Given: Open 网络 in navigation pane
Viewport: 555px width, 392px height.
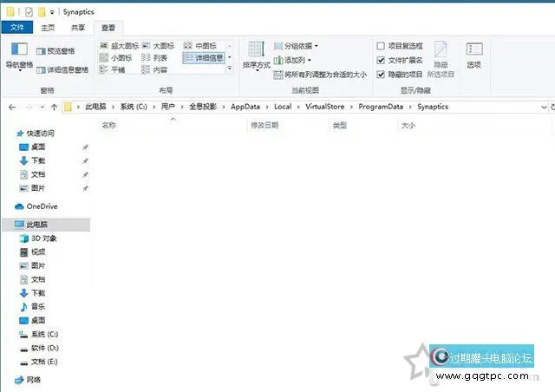Looking at the screenshot, I should 28,380.
